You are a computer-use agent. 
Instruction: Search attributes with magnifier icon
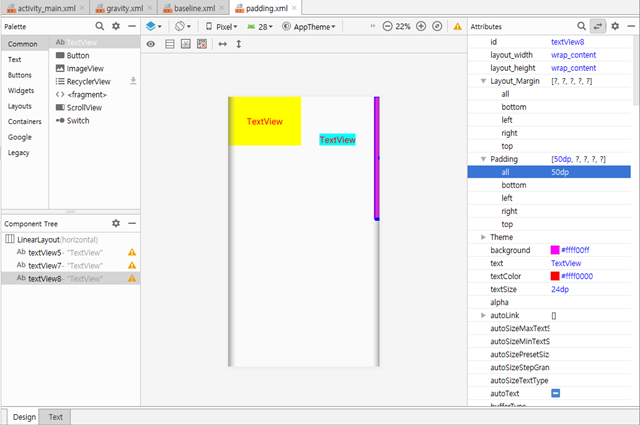click(x=582, y=26)
